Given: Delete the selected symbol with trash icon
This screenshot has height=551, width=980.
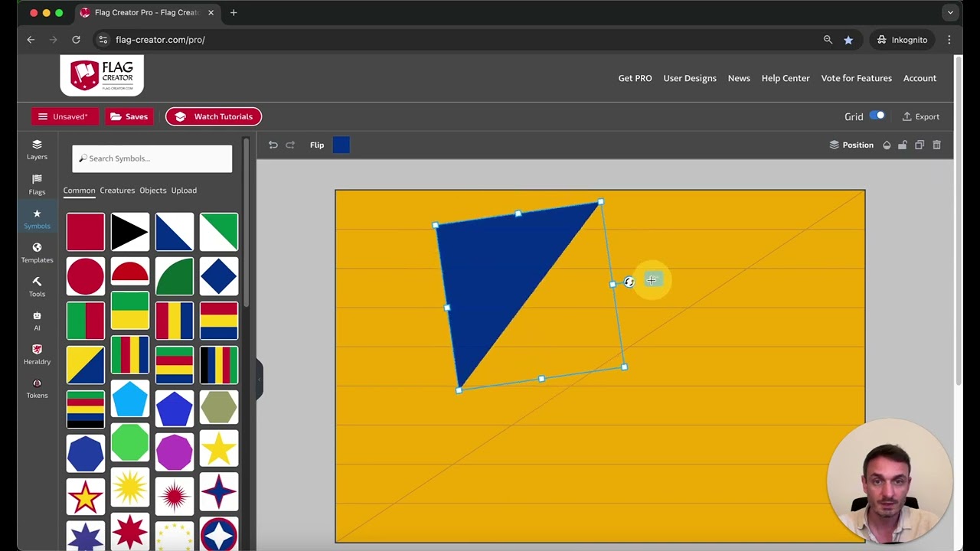Looking at the screenshot, I should pyautogui.click(x=936, y=145).
